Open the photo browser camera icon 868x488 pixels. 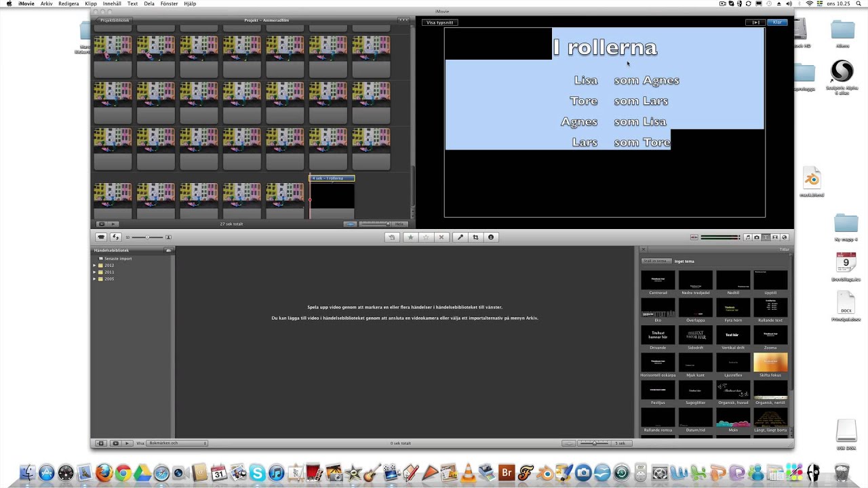point(757,237)
